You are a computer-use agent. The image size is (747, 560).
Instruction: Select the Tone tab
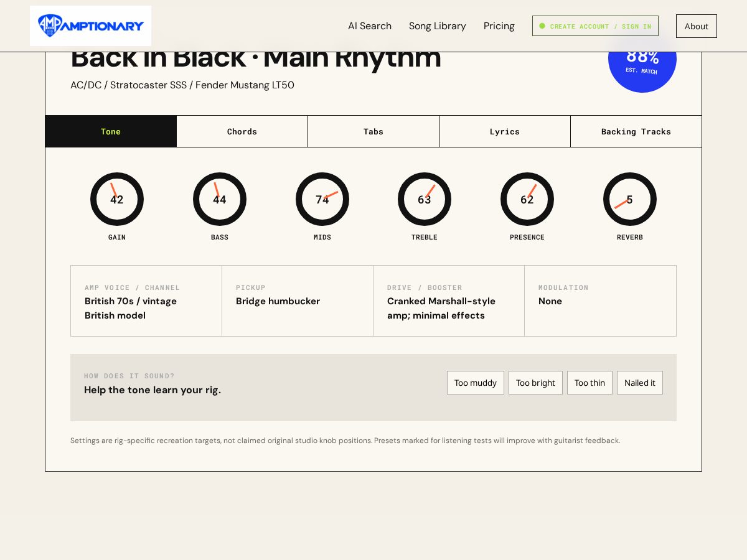coord(111,131)
